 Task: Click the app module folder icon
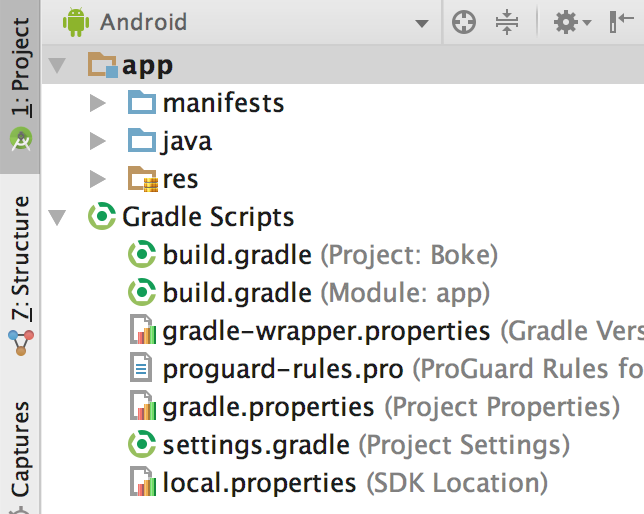(102, 66)
